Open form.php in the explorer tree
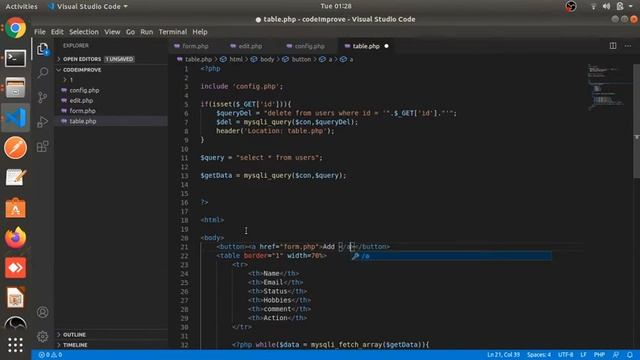This screenshot has width=640, height=360. (x=82, y=111)
